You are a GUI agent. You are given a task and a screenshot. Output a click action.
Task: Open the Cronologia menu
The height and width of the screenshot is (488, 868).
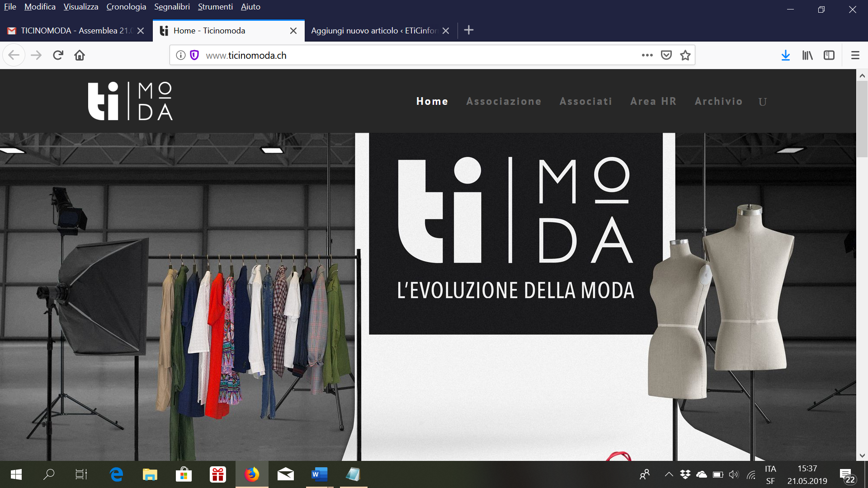coord(126,7)
